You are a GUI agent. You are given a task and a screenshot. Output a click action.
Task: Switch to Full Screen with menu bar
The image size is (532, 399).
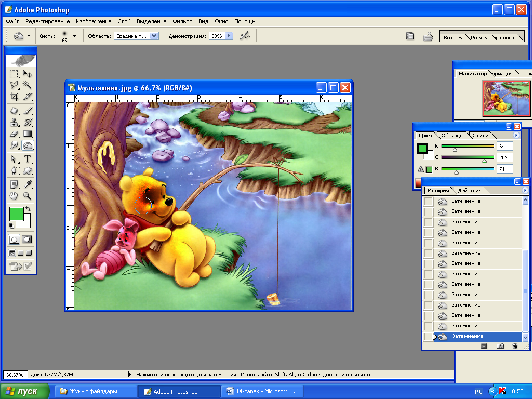[x=20, y=253]
